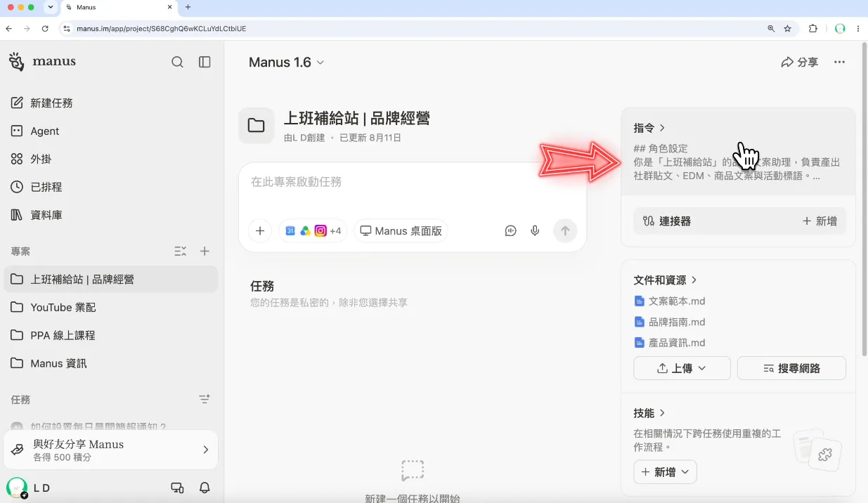Viewport: 868px width, 503px height.
Task: Open file 文案範本.md
Action: [x=670, y=301]
